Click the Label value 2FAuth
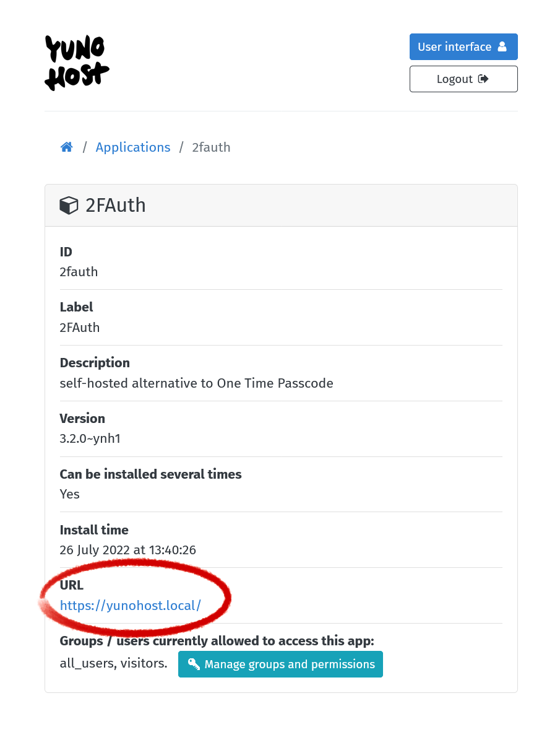 click(80, 328)
